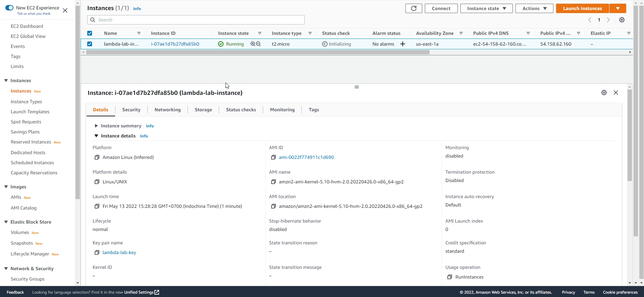This screenshot has height=297, width=644.
Task: Close the New EC2 Experience banner
Action: [65, 10]
